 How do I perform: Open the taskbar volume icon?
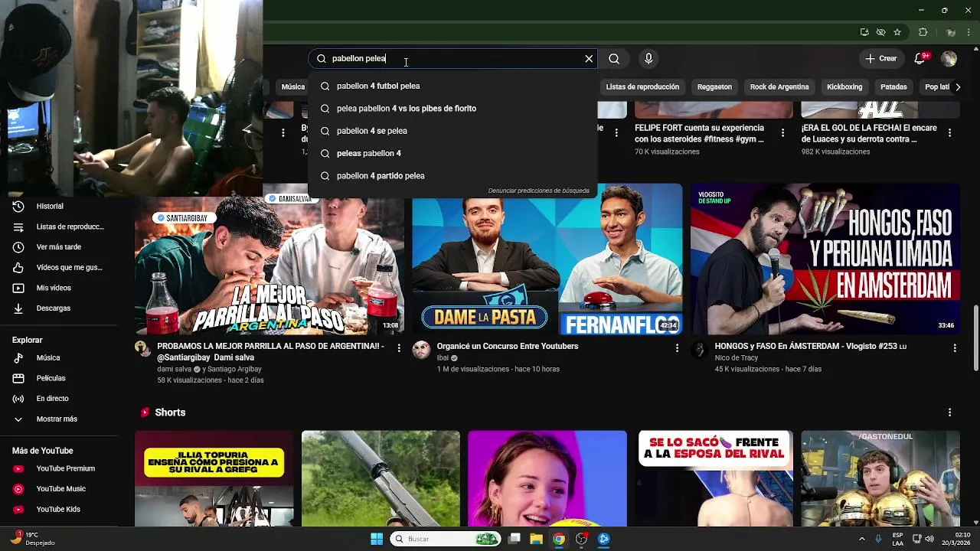[929, 539]
